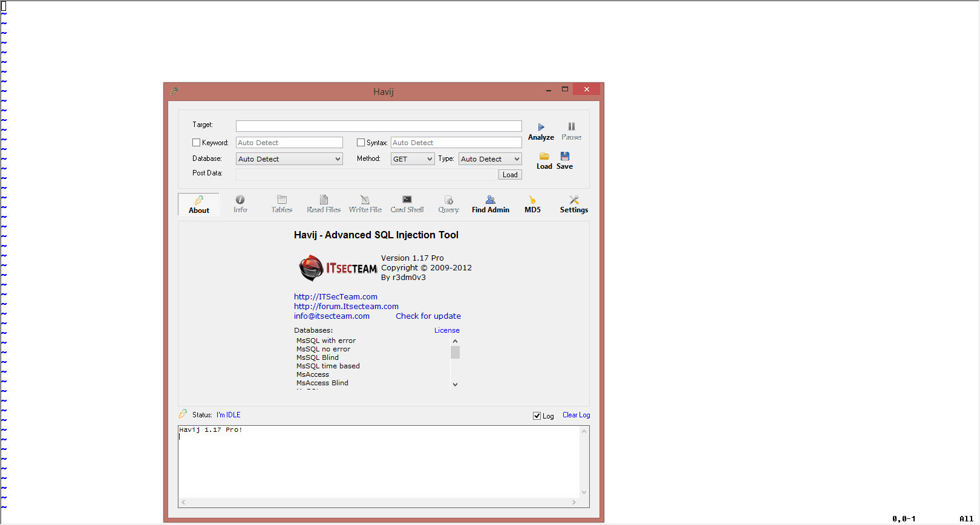Click log area scroll up arrow
The image size is (980, 525).
584,431
